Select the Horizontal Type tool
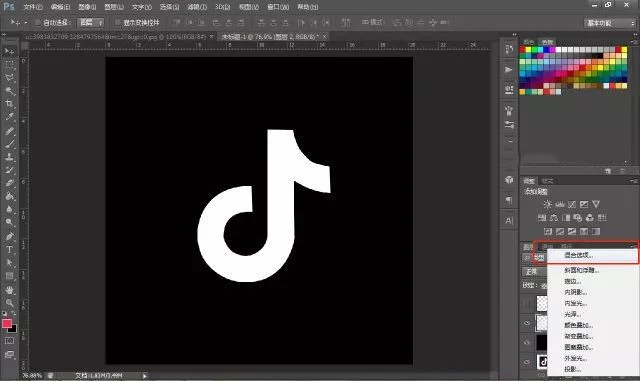Screen dimensions: 640x381 9,249
